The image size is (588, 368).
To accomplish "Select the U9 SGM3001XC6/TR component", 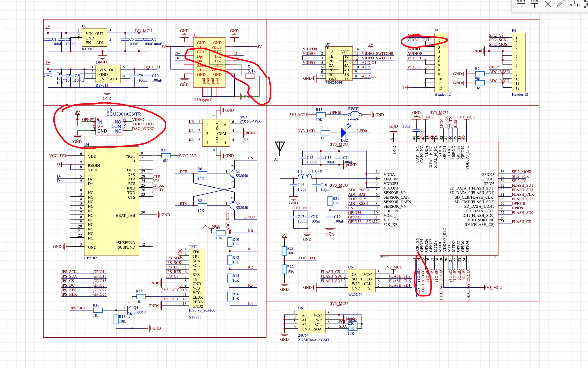I will tap(109, 126).
